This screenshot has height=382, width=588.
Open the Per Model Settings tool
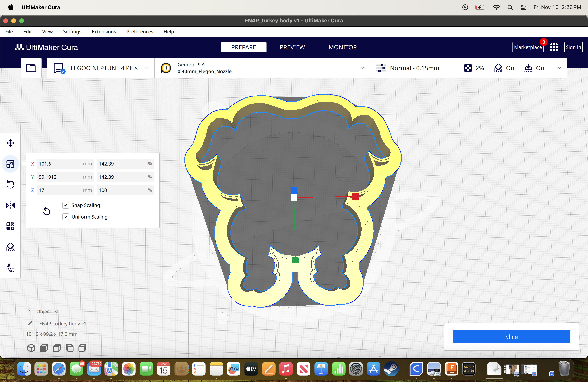click(x=10, y=226)
